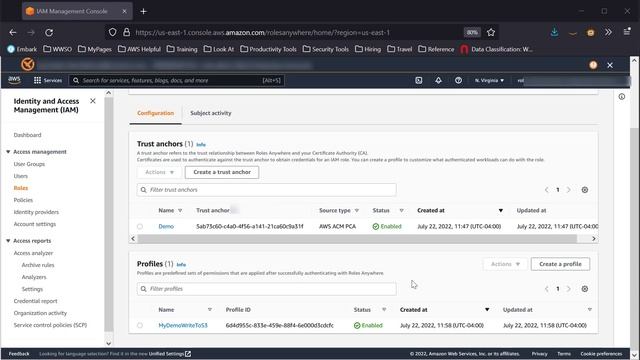Image resolution: width=640 pixels, height=360 pixels.
Task: Click the 80% zoom level indicator
Action: pos(472,32)
